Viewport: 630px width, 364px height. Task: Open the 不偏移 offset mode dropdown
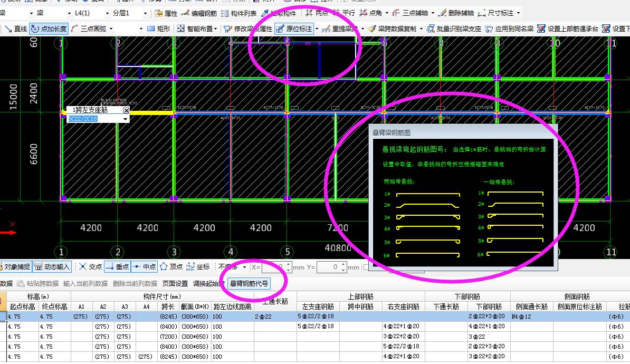pyautogui.click(x=244, y=267)
